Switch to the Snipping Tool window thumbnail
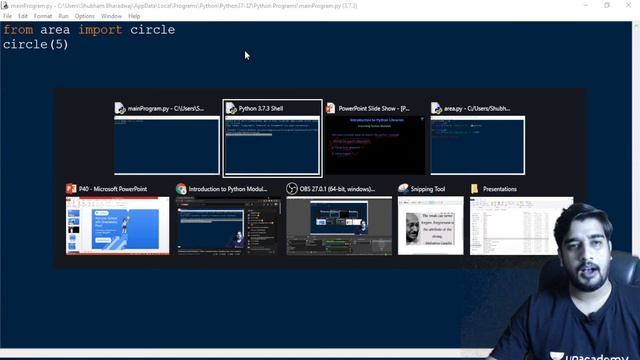The image size is (640, 360). [x=431, y=226]
